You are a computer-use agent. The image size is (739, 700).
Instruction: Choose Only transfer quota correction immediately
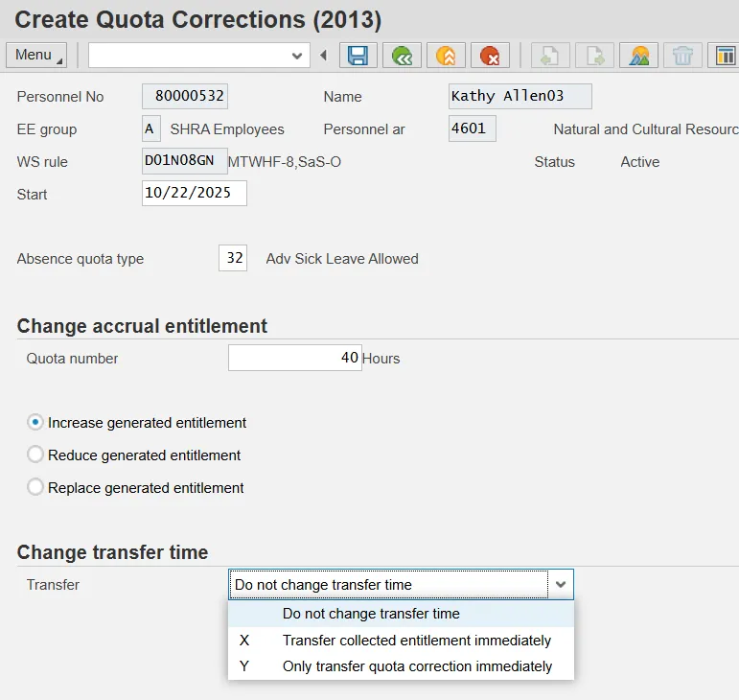[416, 665]
